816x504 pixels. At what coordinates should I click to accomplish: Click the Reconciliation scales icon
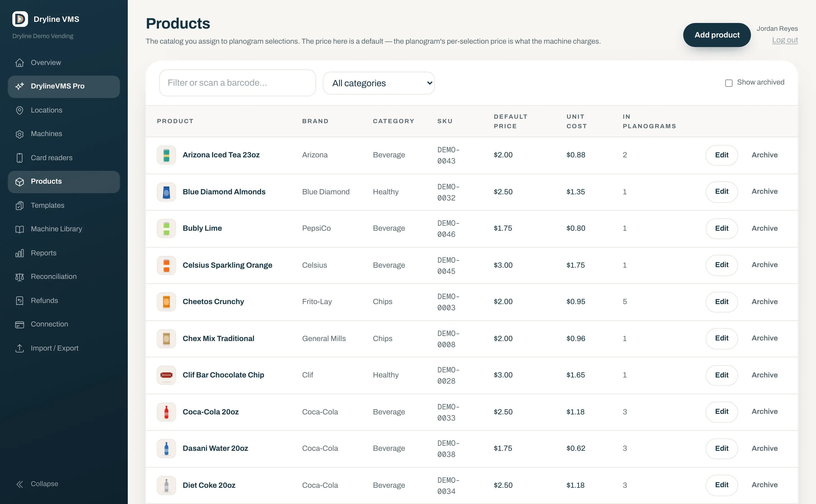20,277
